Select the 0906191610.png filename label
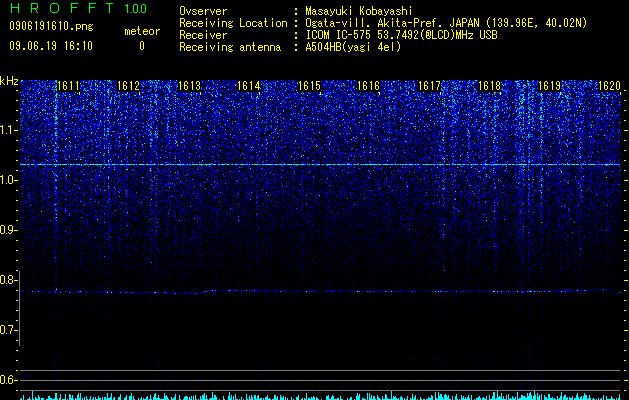The image size is (629, 400). (51, 26)
